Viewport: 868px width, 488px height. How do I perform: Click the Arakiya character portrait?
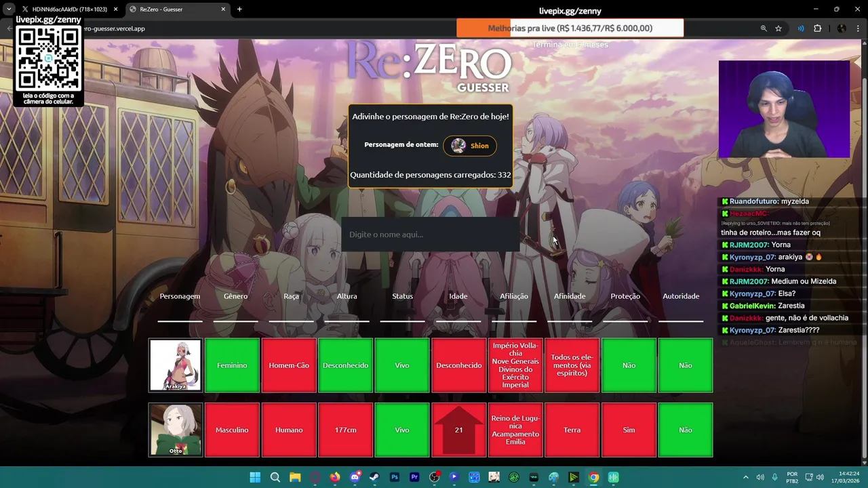point(176,365)
